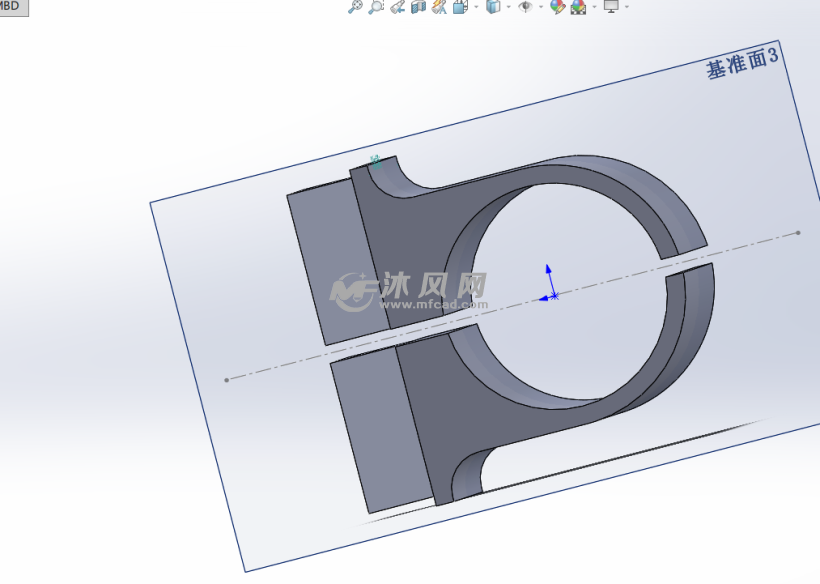
Task: Open Dynamic Annotation Views tool
Action: point(439,7)
